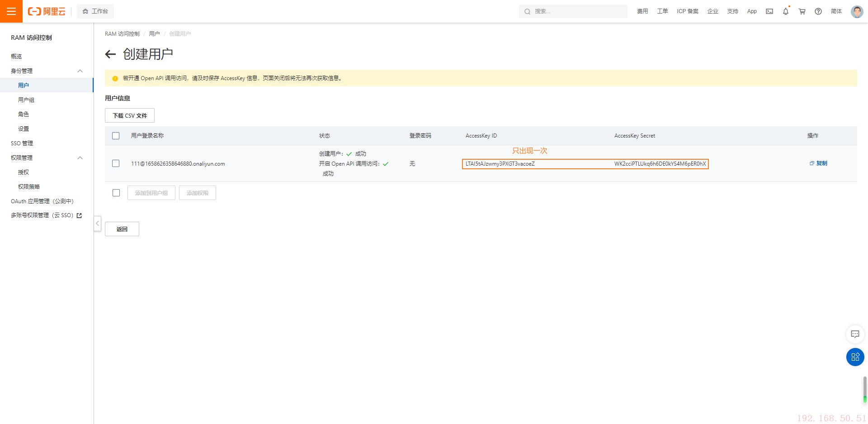868x424 pixels.
Task: Open the user avatar account menu
Action: [x=857, y=11]
